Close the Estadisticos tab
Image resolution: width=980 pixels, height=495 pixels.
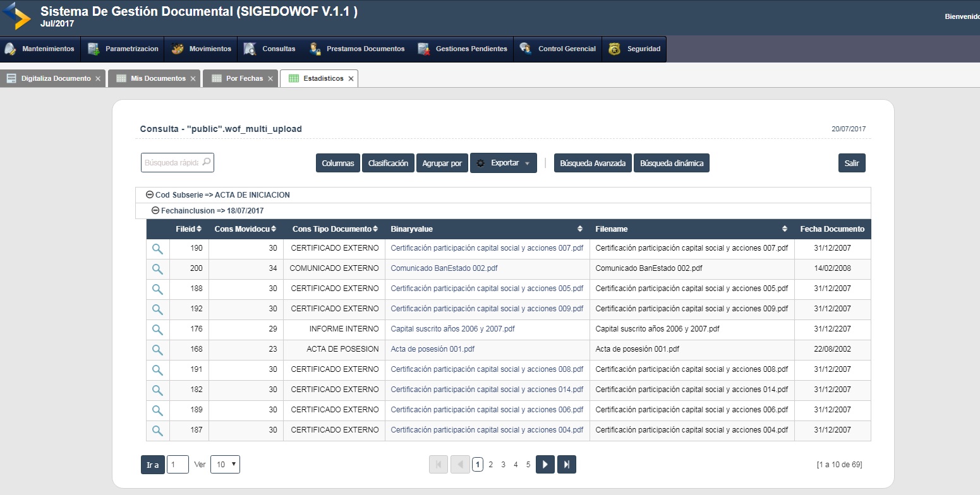[x=351, y=79]
